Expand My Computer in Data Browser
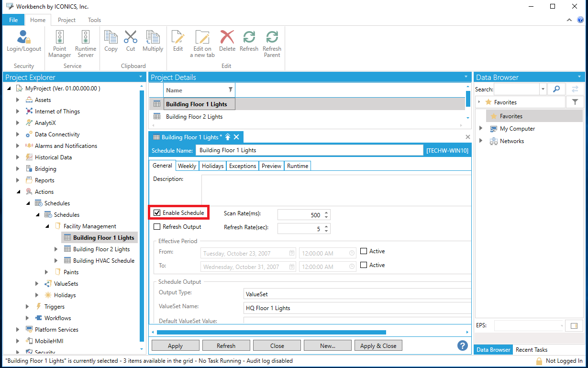Image resolution: width=588 pixels, height=368 pixels. coord(481,129)
